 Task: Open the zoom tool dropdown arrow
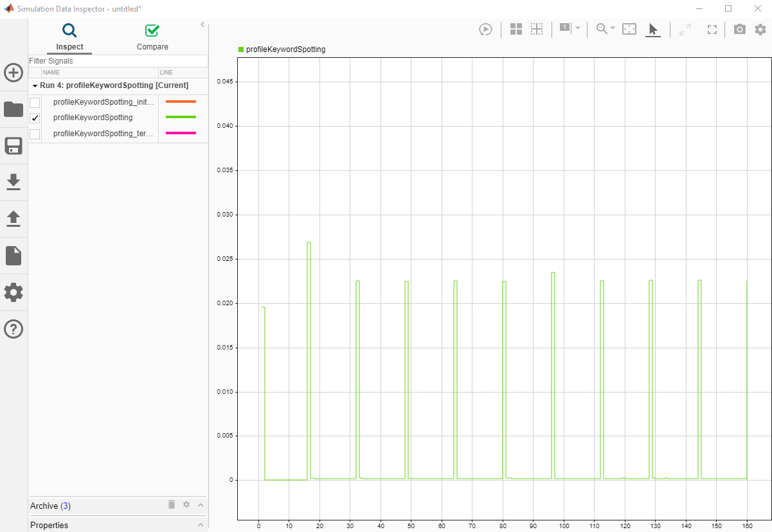[613, 28]
